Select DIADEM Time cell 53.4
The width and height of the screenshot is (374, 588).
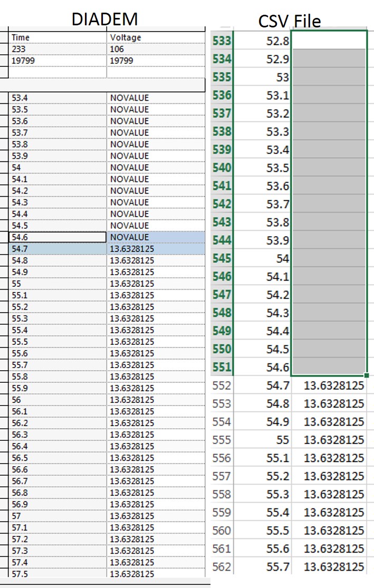click(57, 98)
